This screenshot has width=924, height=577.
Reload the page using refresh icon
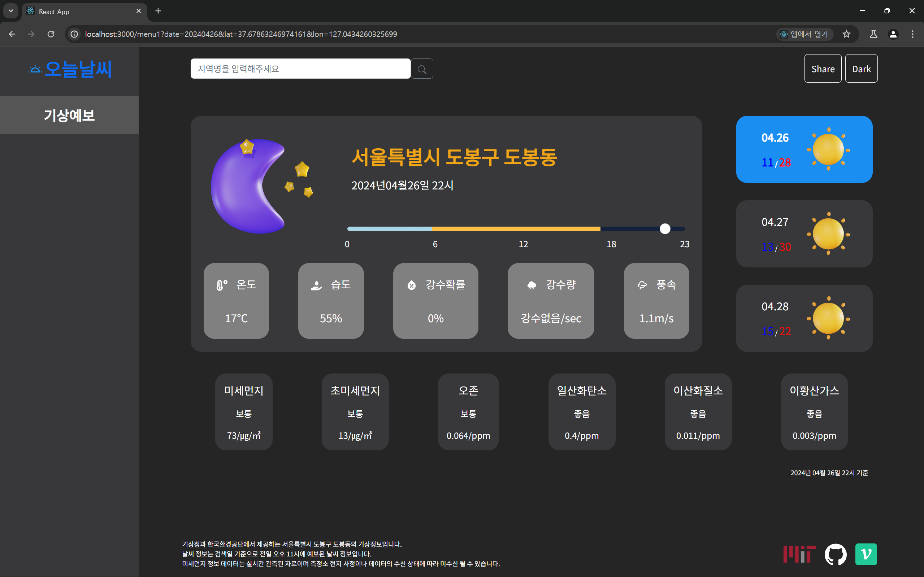[51, 34]
